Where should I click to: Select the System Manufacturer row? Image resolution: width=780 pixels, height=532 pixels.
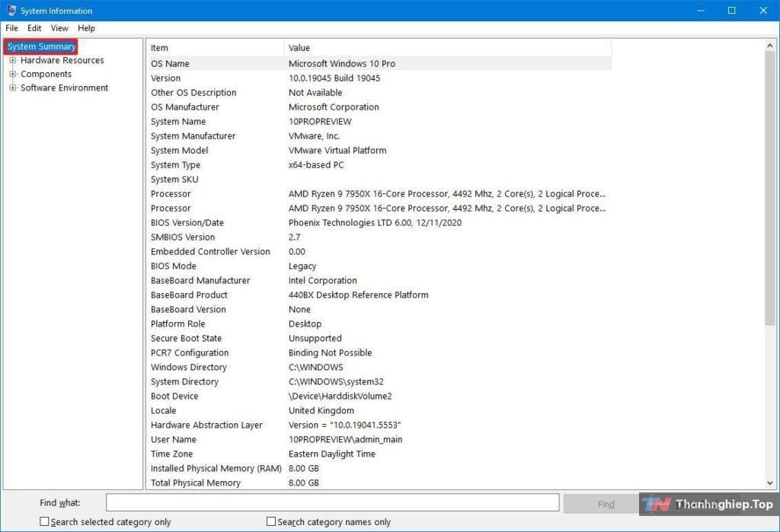coord(379,135)
